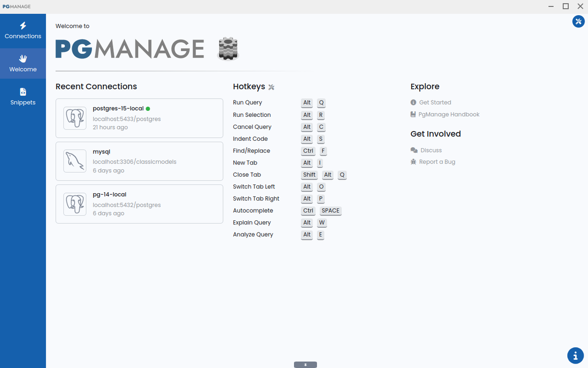Click the elephant icon for pg-14-local

[74, 204]
